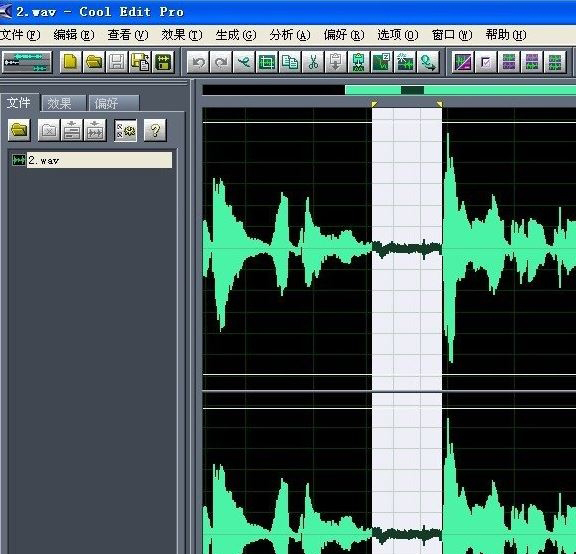This screenshot has height=554, width=576.
Task: Close the file using the folder-X icon
Action: click(49, 130)
